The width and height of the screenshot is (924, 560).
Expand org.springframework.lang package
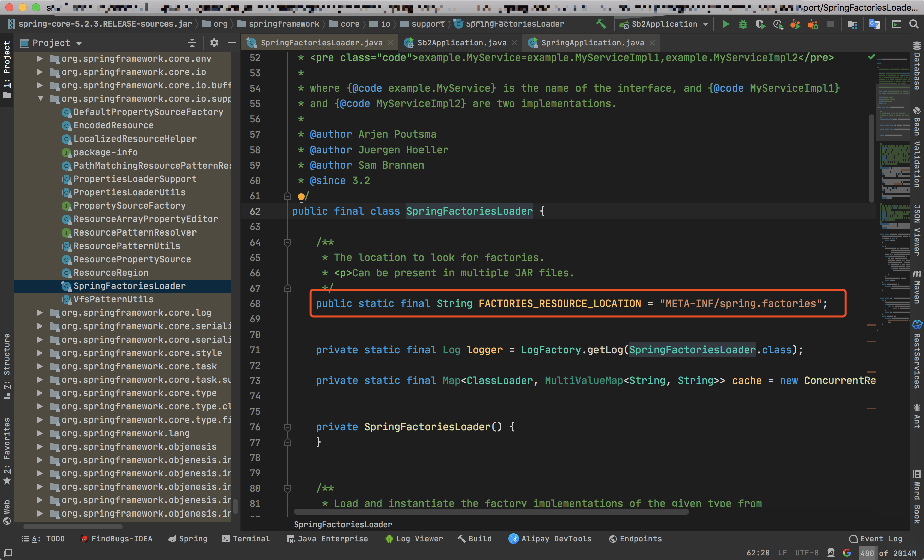click(40, 433)
